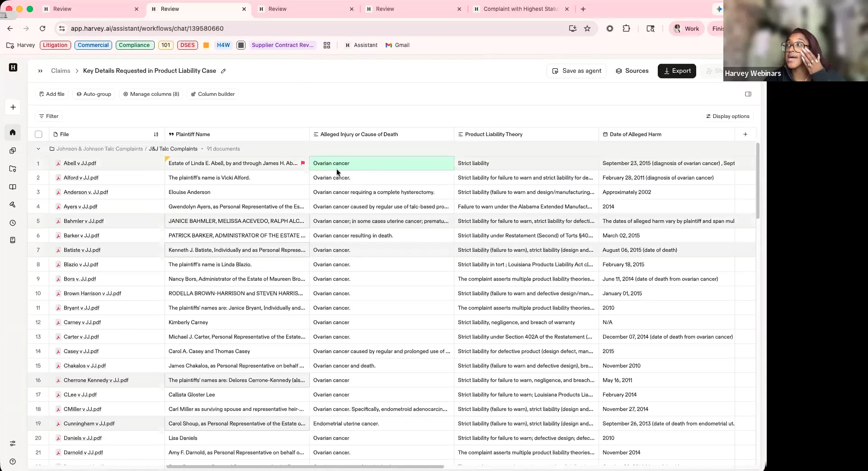Click the Export button

677,71
